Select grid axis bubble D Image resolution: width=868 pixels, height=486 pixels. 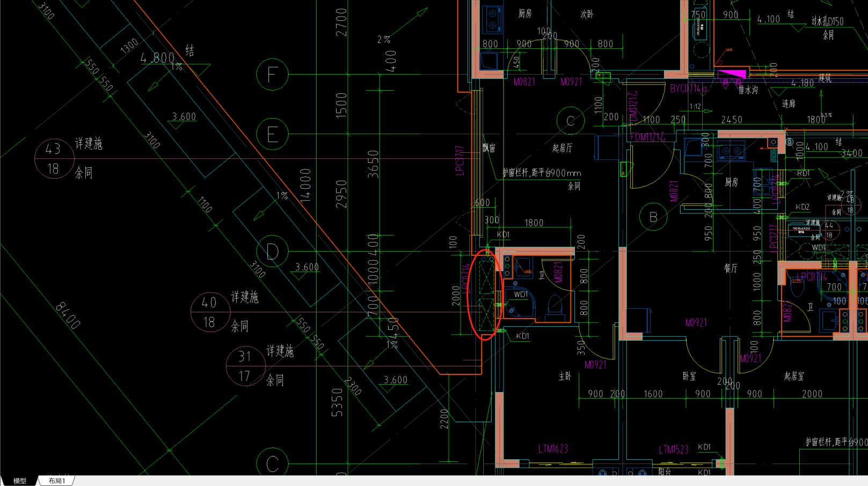(x=272, y=251)
